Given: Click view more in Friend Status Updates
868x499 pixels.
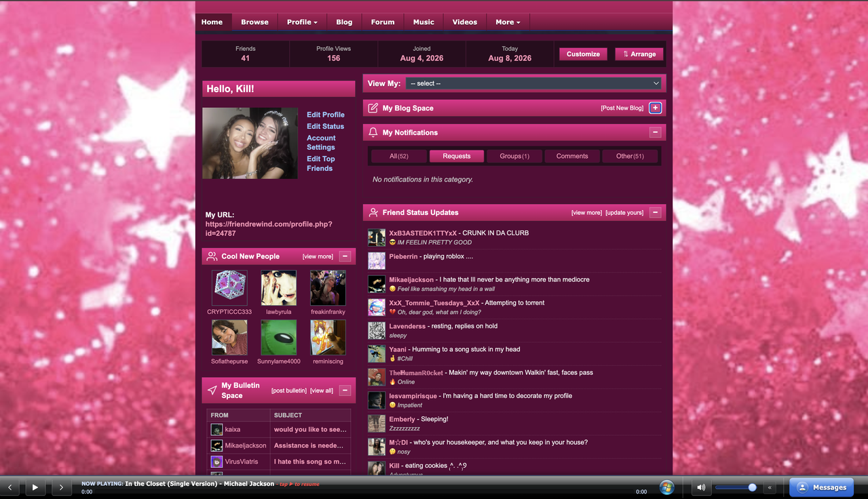Looking at the screenshot, I should [586, 212].
